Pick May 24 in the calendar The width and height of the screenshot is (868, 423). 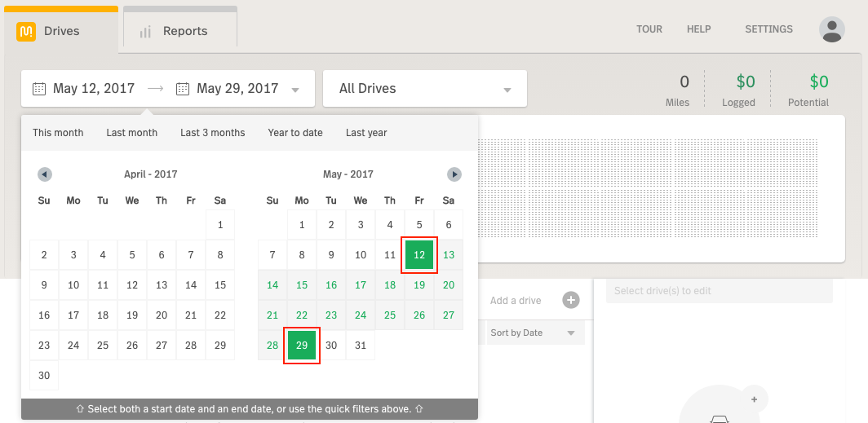pyautogui.click(x=361, y=315)
